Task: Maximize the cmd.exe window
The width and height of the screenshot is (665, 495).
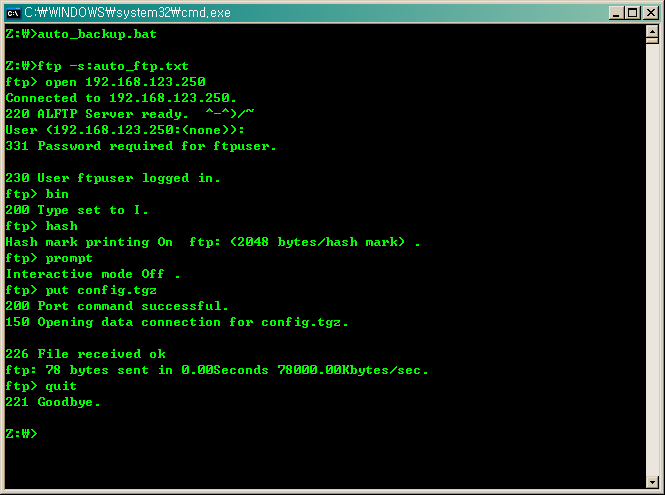Action: pyautogui.click(x=633, y=13)
